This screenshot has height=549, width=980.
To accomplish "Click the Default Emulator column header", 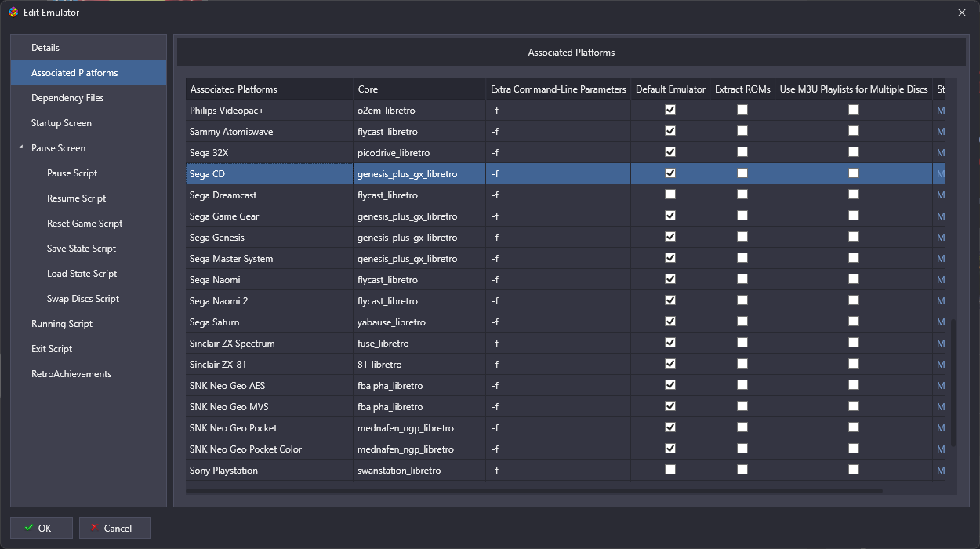I will click(670, 89).
